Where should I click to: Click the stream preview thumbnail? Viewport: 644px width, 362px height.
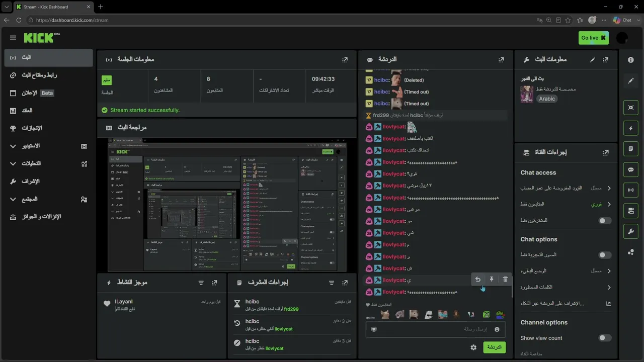(x=227, y=205)
